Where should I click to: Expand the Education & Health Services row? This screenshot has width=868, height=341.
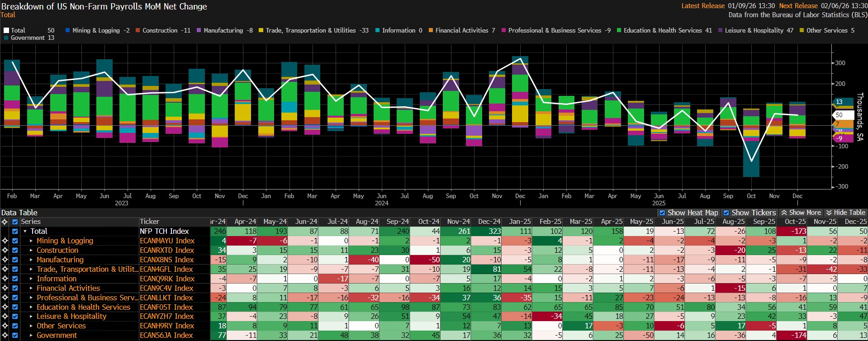pyautogui.click(x=31, y=307)
